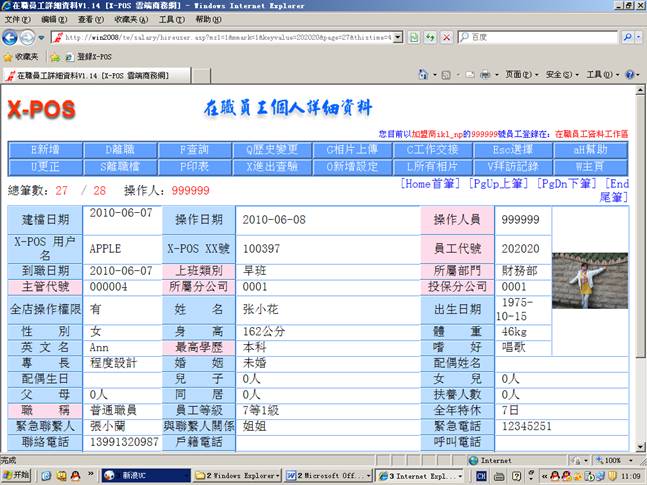Click the printer icon in IE toolbar
This screenshot has height=485, width=647.
pos(485,75)
